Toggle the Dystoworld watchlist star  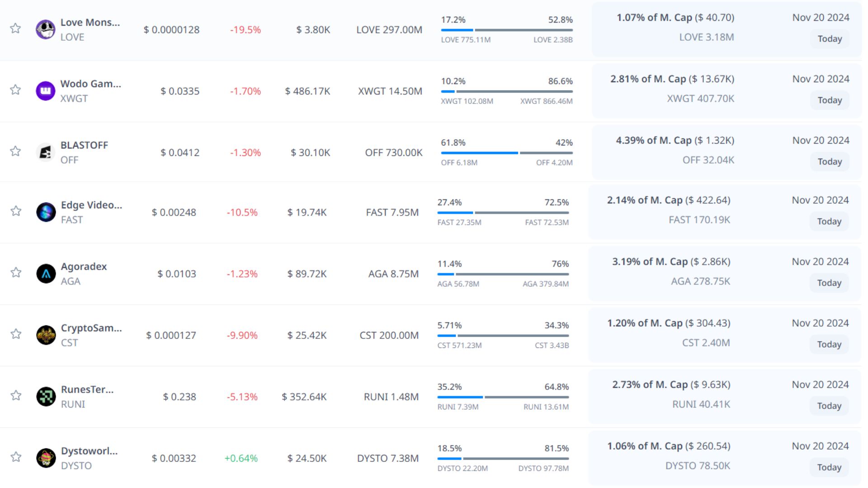pos(16,457)
